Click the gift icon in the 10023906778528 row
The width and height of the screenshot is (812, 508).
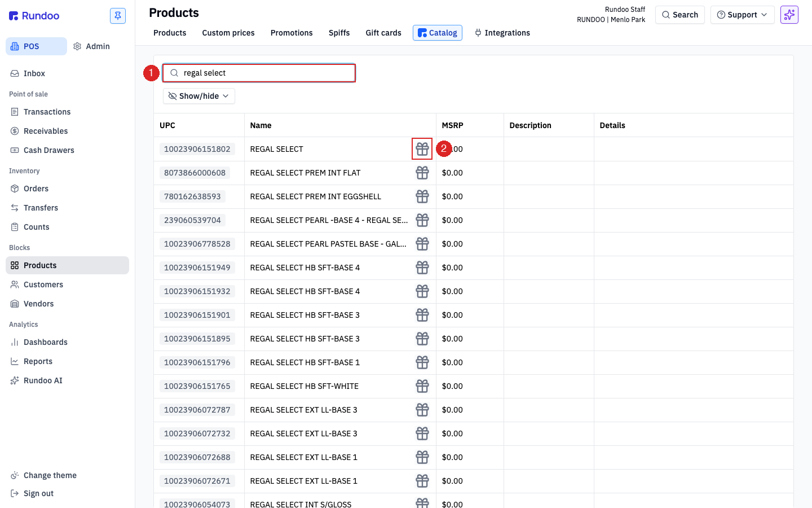[x=422, y=244]
